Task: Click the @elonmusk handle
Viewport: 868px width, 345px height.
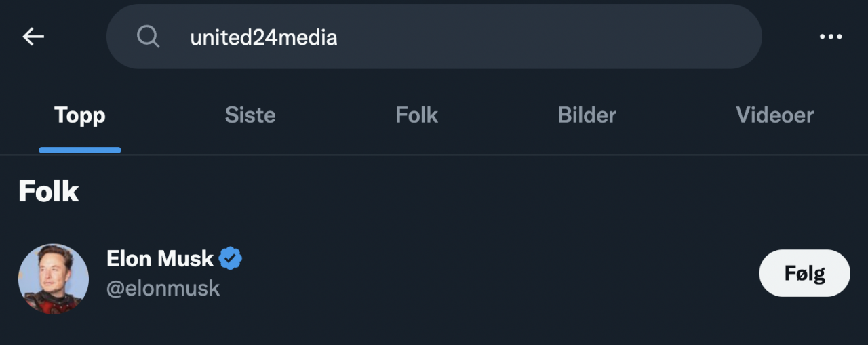Action: 163,288
